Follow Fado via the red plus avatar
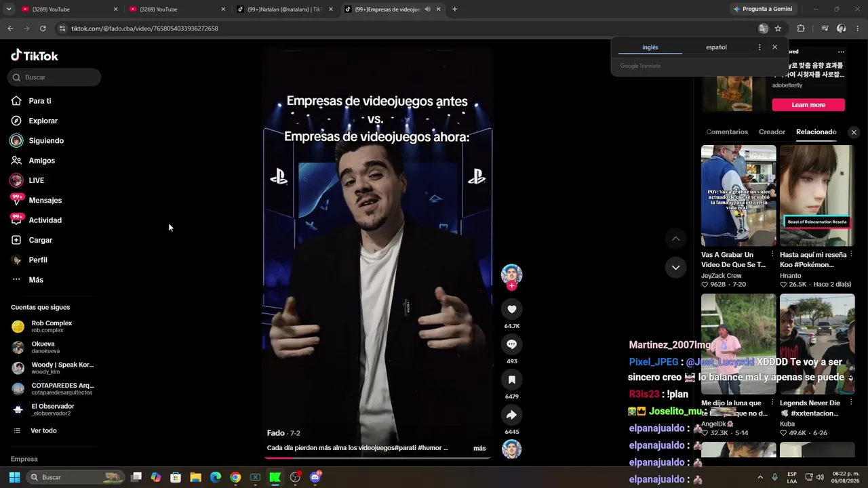This screenshot has width=868, height=488. point(511,286)
